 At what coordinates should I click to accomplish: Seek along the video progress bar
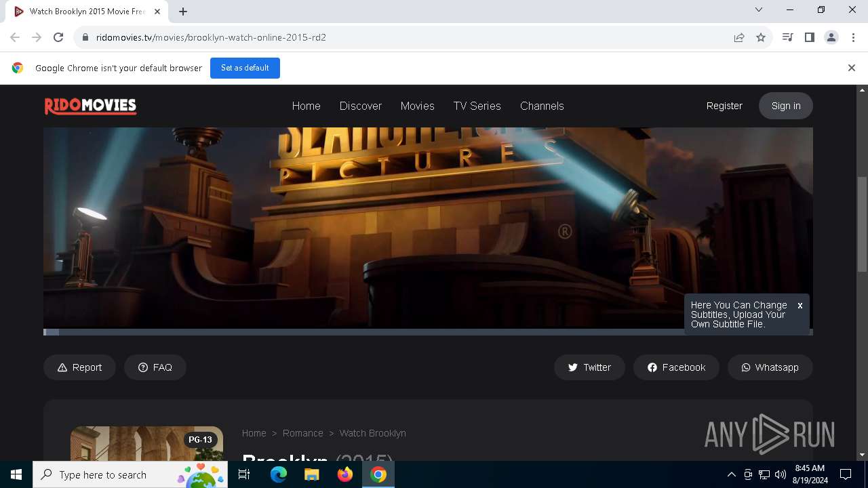click(x=428, y=332)
